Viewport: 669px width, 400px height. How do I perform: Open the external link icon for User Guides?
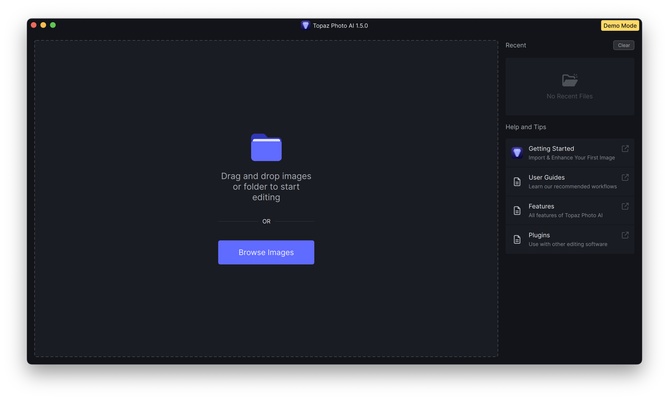pos(625,178)
